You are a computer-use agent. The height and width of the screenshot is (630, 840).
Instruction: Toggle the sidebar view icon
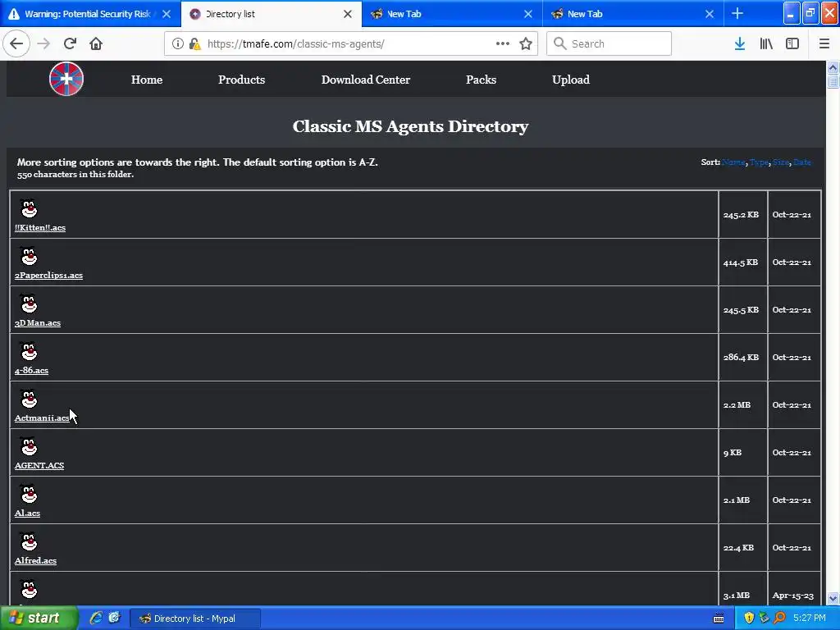[792, 43]
